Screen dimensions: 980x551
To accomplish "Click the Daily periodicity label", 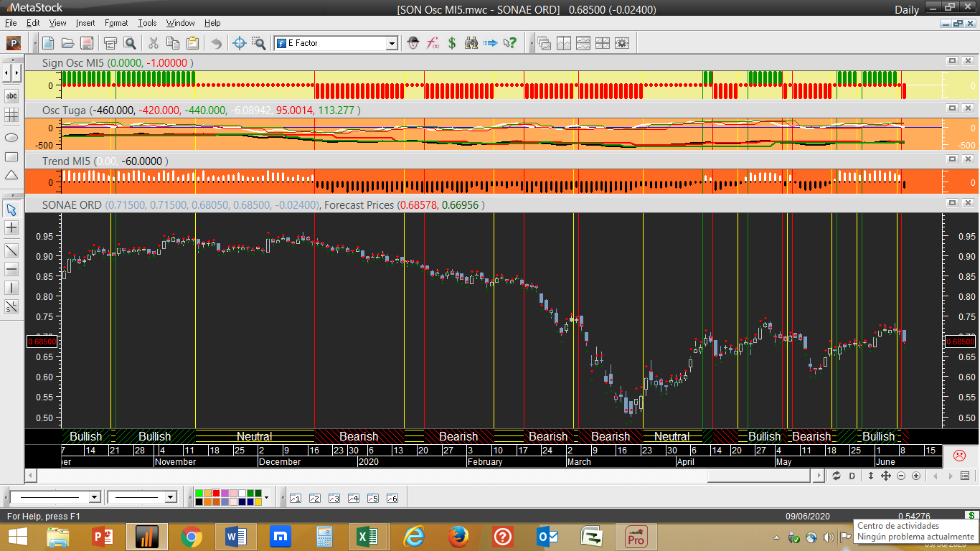I will tap(907, 9).
